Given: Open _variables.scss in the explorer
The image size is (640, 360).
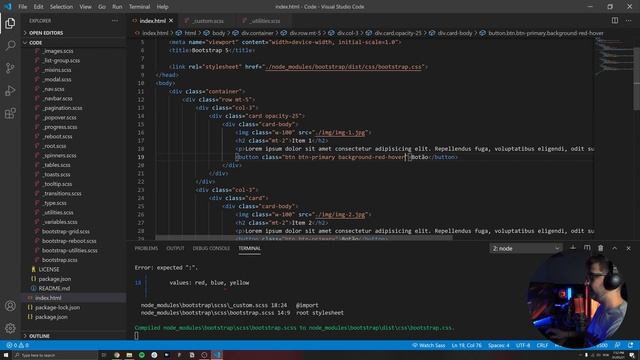Looking at the screenshot, I should coord(60,222).
